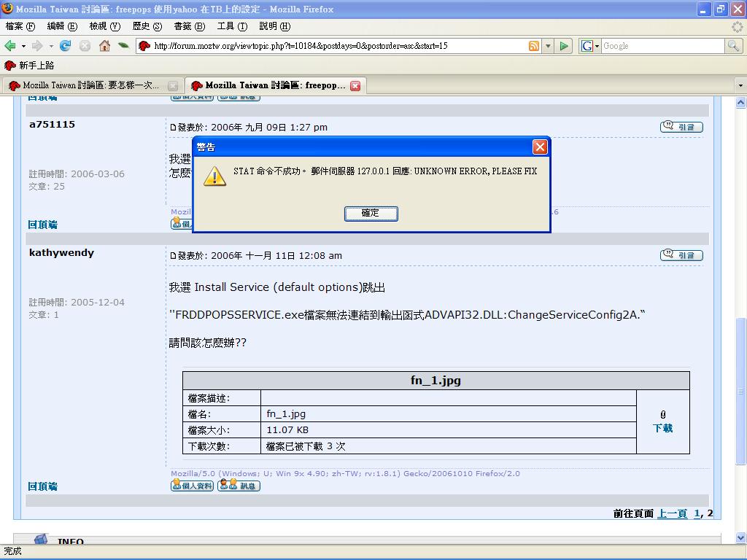This screenshot has height=560, width=747.
Task: Click the vertical scrollbar thumb
Action: click(740, 391)
